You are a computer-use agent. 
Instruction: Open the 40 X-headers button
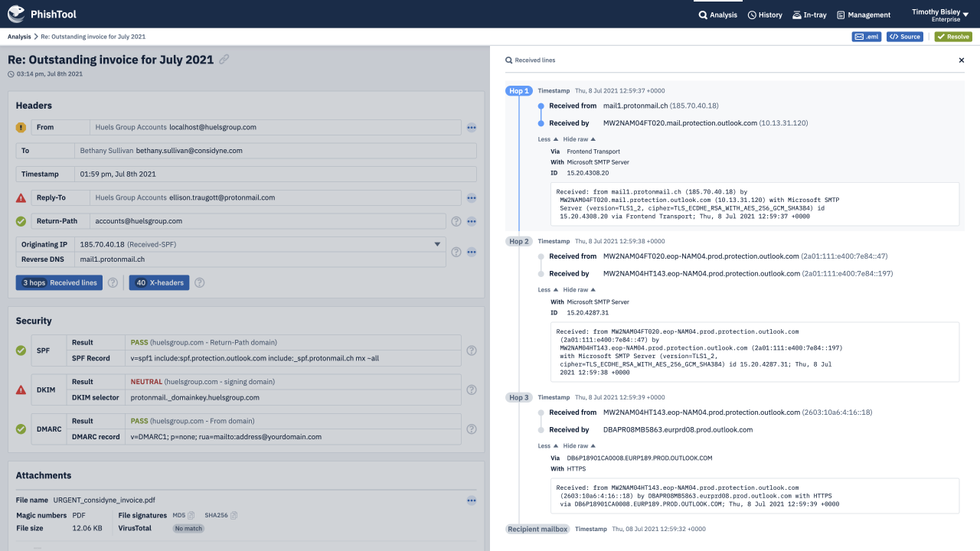(159, 282)
